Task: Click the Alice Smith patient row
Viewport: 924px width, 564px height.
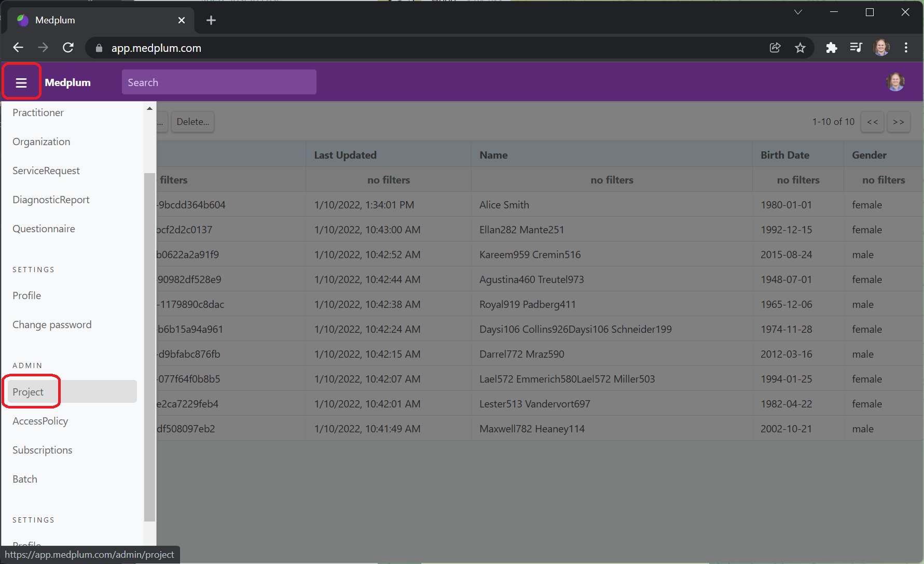Action: tap(504, 204)
